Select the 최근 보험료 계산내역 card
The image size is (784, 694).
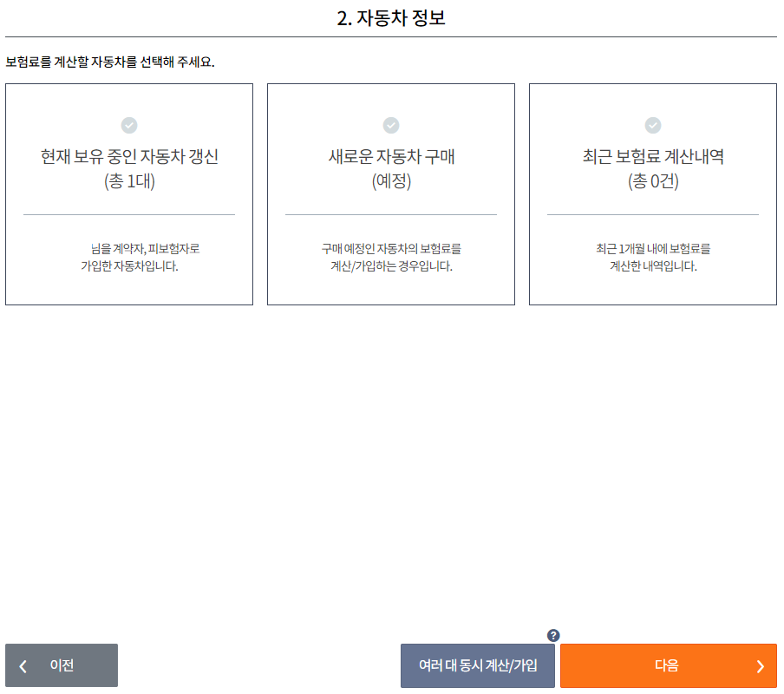coord(653,194)
